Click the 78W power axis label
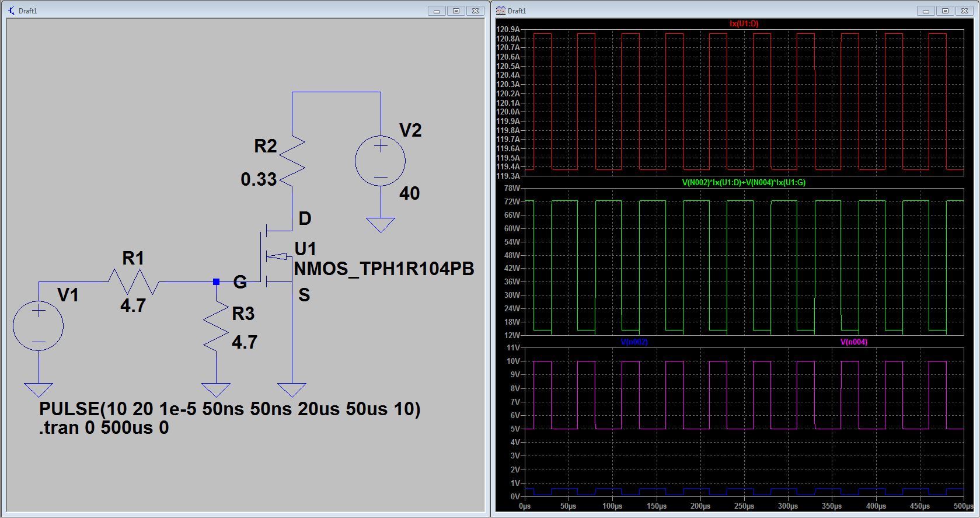 click(512, 189)
